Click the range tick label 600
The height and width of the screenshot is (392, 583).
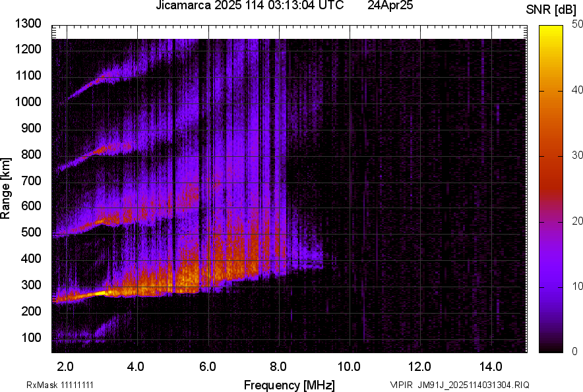coord(31,206)
